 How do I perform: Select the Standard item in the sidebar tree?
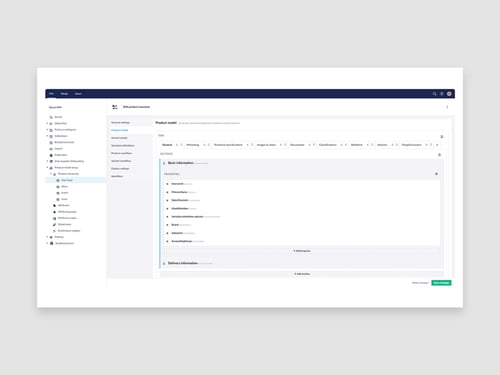tap(67, 180)
